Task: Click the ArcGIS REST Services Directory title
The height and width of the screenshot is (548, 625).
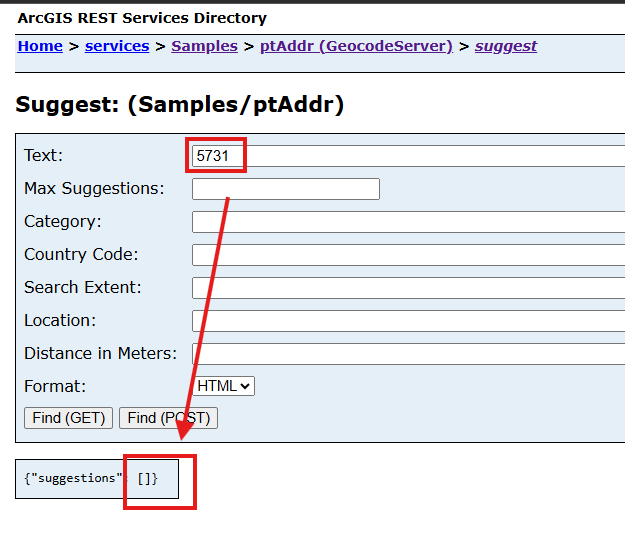Action: (142, 18)
